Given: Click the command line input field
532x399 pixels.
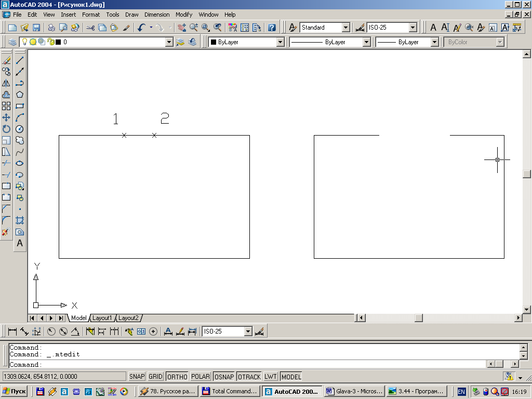Looking at the screenshot, I should pos(248,365).
